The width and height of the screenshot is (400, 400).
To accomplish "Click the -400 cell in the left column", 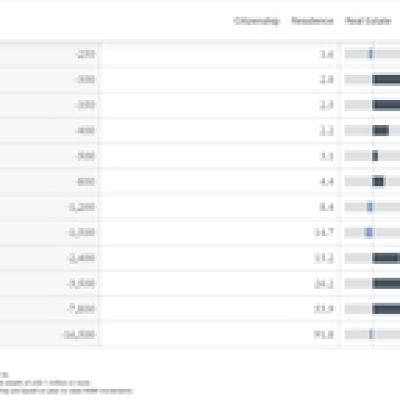I will [x=85, y=131].
